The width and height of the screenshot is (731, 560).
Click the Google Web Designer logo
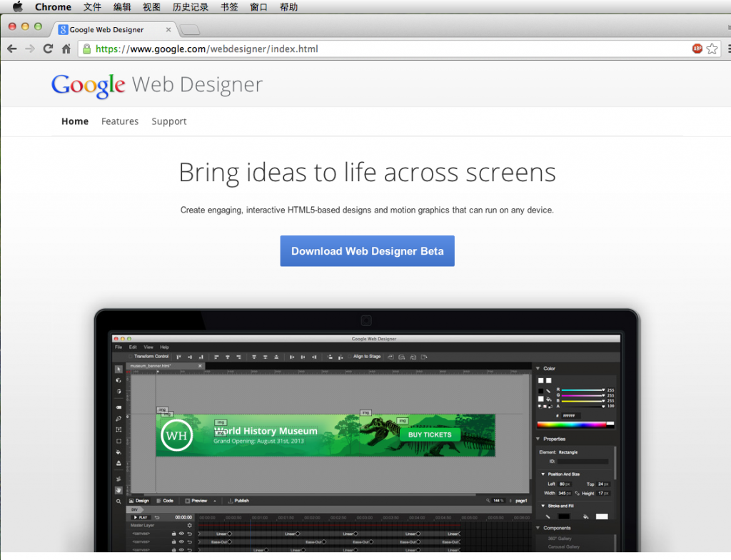point(157,86)
